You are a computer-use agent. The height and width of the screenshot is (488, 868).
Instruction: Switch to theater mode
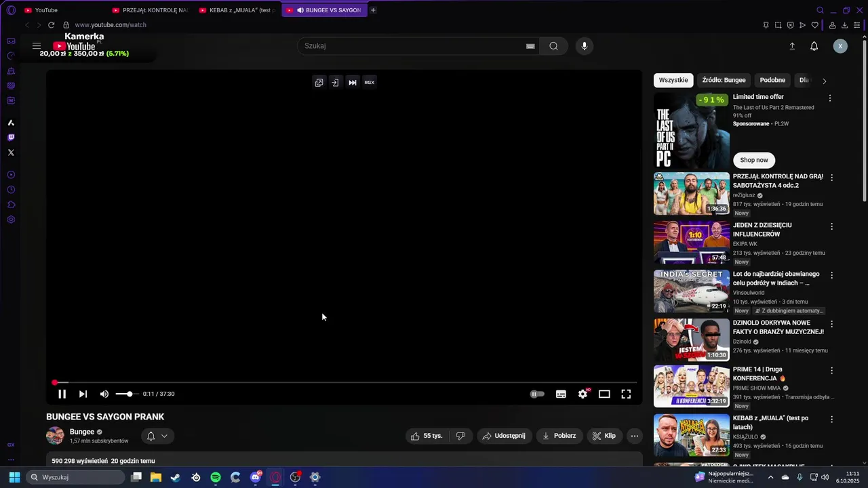(x=604, y=394)
